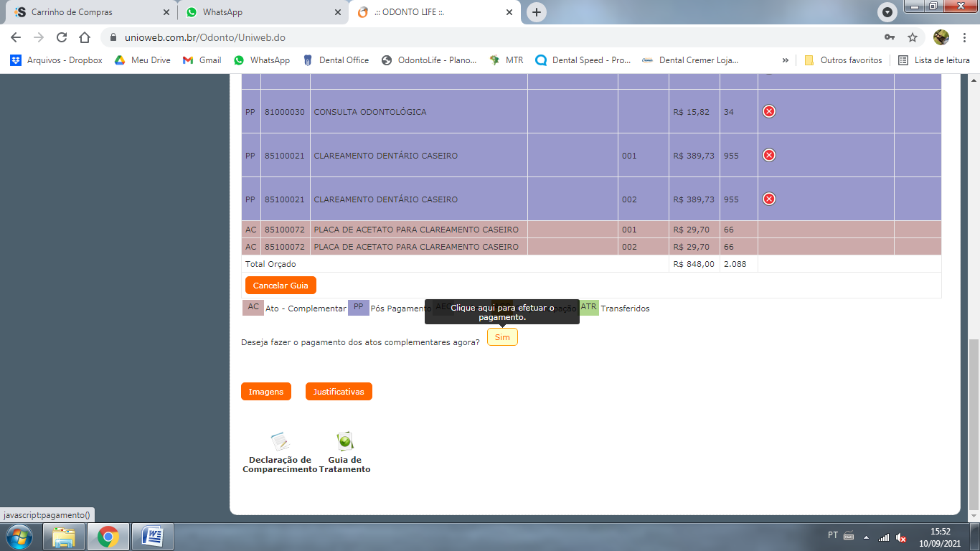Delete CLAREAMENTO DENTÁRIO CASEIRO 002 row via red X
Screen dimensions: 980x551
[768, 199]
